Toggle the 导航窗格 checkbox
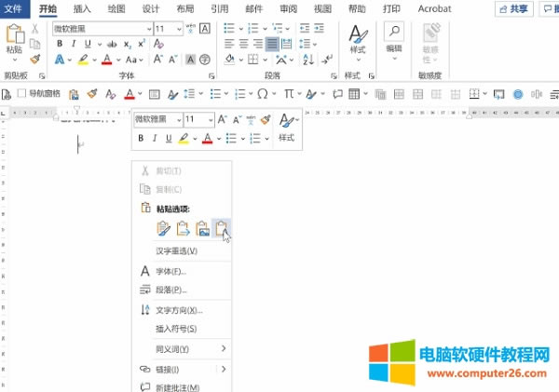The height and width of the screenshot is (392, 559). [22, 94]
